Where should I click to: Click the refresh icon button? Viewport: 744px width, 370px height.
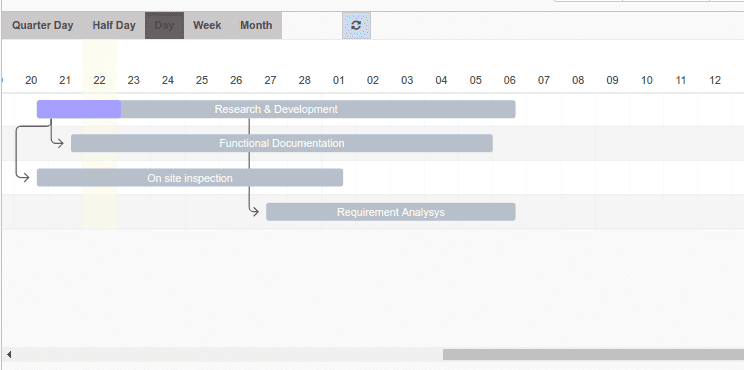pos(356,26)
